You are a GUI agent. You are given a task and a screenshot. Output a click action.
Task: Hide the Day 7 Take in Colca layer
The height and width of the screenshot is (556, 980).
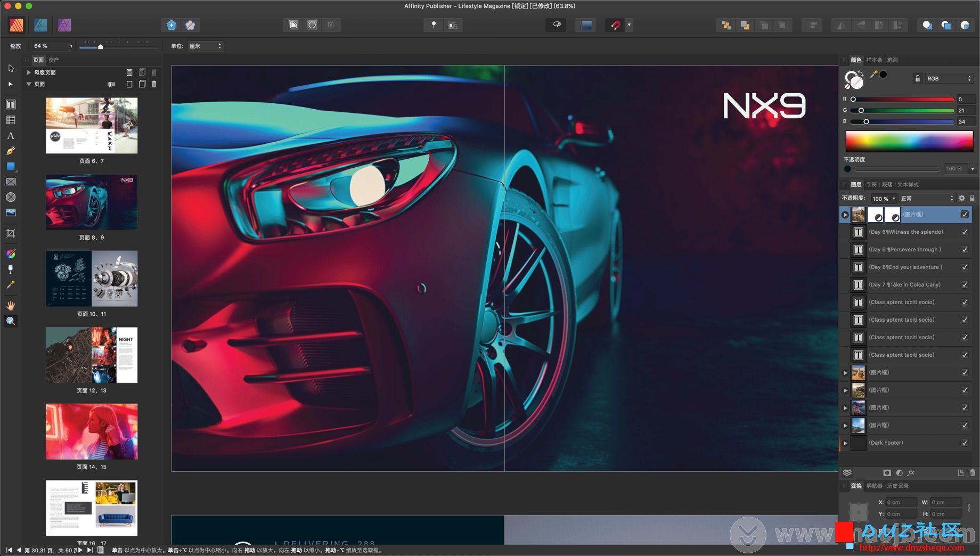coord(965,285)
